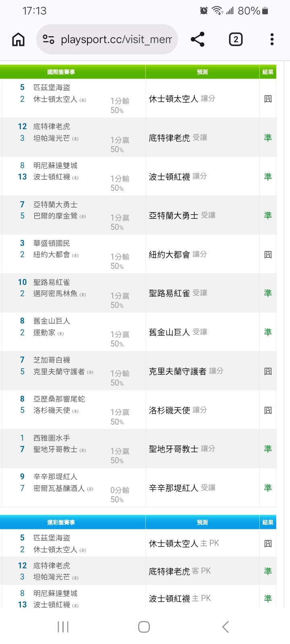Tap the Android back arrow

point(226,627)
